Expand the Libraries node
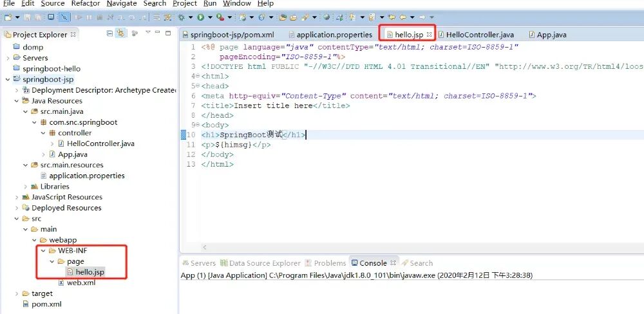The width and height of the screenshot is (644, 314). (x=26, y=187)
